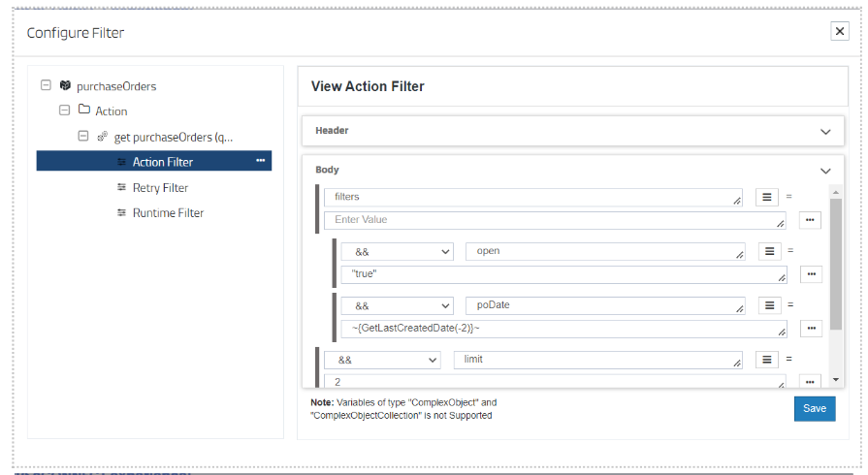
Task: Select get purchaseOrders action item
Action: [x=174, y=137]
